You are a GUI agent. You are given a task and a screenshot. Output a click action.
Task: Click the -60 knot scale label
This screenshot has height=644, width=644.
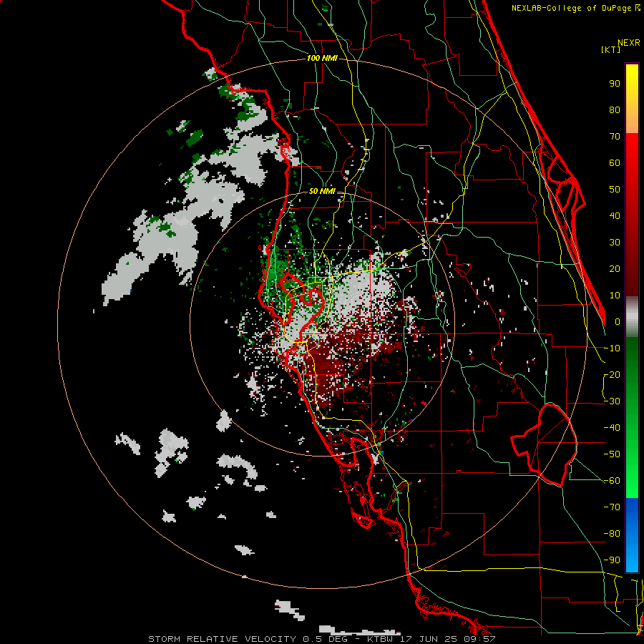(612, 481)
